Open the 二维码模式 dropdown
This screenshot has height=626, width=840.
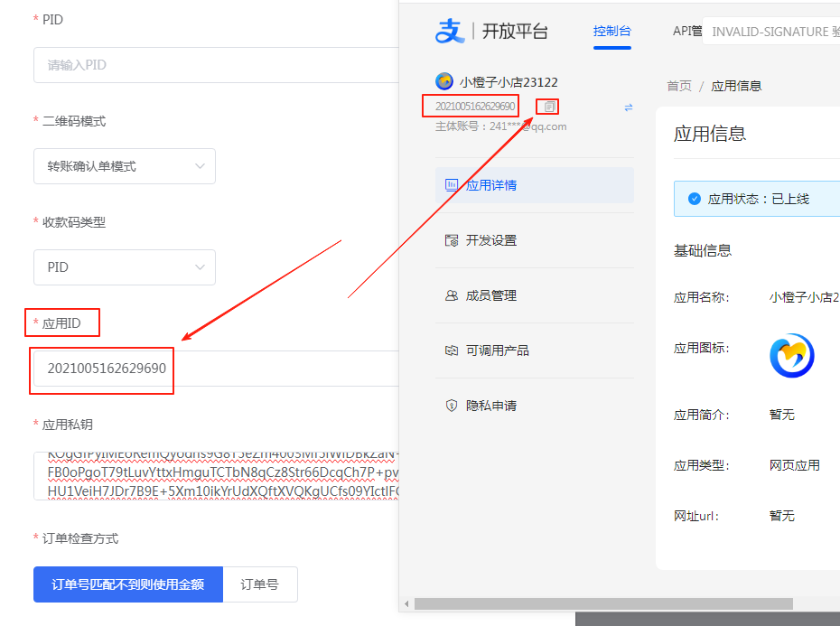[x=124, y=166]
